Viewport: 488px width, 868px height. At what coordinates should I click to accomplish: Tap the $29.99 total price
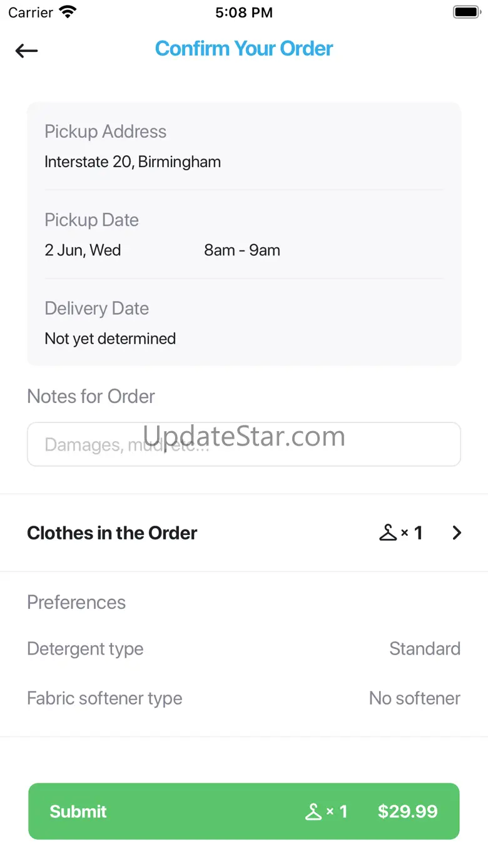point(407,812)
